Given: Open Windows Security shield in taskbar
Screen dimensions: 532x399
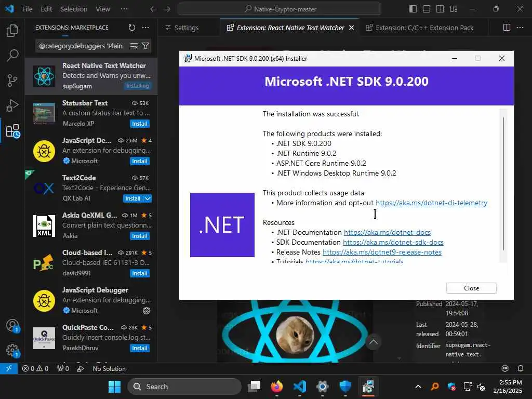Looking at the screenshot, I should pos(345,387).
